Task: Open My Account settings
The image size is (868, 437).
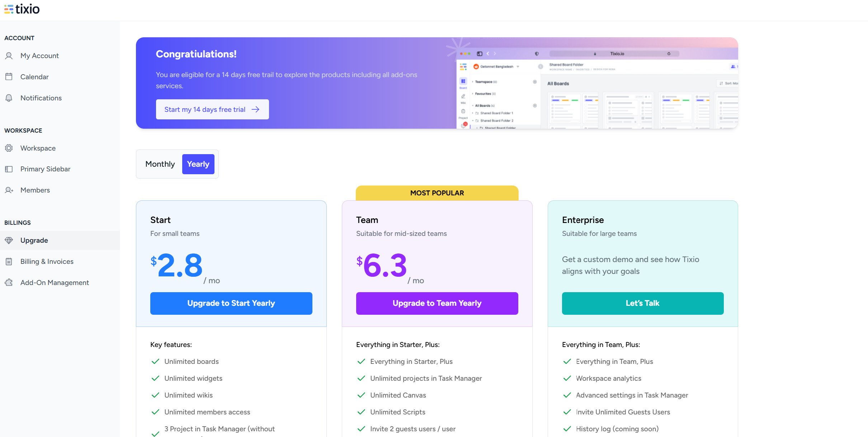Action: 60,56
